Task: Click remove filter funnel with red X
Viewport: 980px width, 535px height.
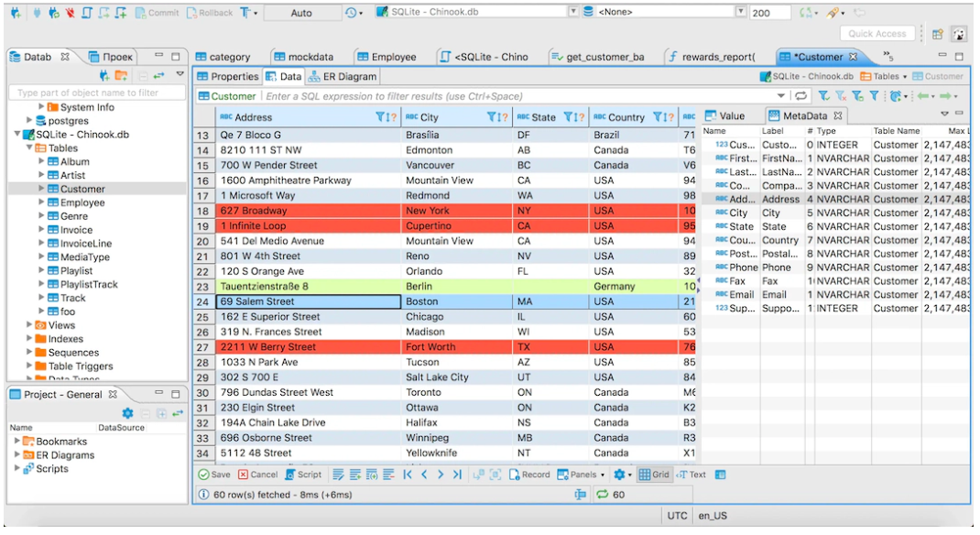Action: pyautogui.click(x=842, y=95)
